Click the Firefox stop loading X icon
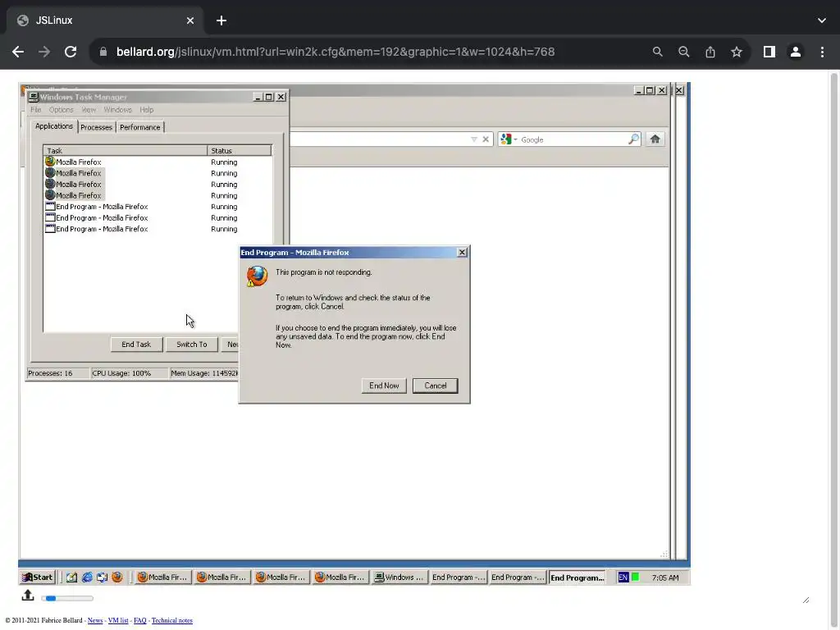The width and height of the screenshot is (840, 630). coord(486,139)
